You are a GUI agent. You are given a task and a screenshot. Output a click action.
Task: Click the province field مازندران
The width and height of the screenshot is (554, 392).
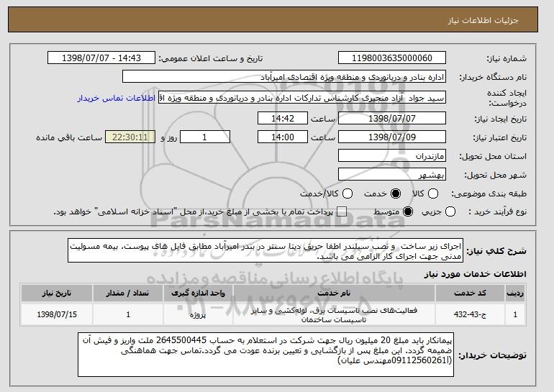click(x=392, y=156)
